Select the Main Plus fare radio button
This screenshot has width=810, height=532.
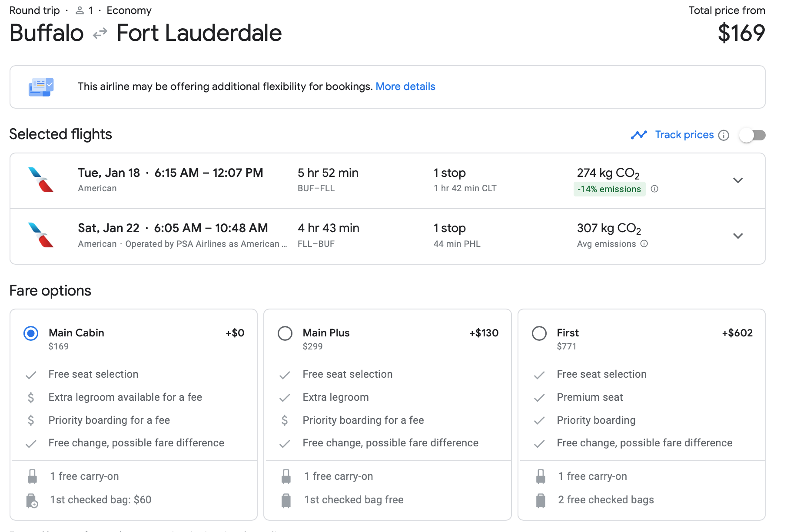tap(285, 333)
